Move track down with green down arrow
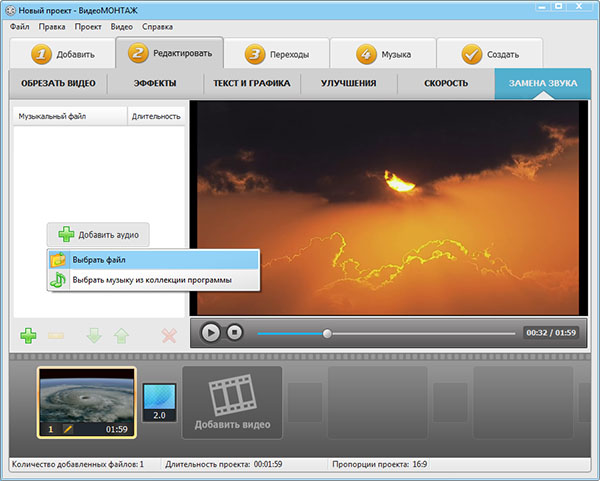Screen dimensions: 600x481 coord(94,336)
